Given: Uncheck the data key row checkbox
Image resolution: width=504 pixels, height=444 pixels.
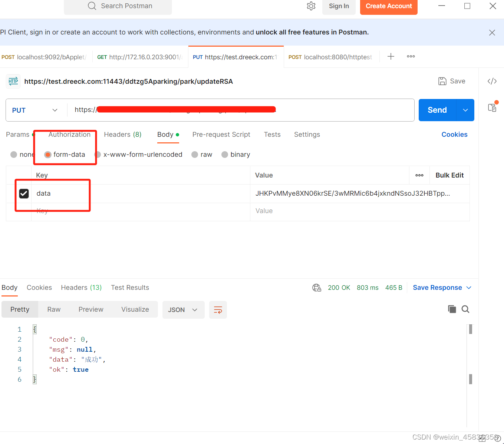Looking at the screenshot, I should point(24,193).
